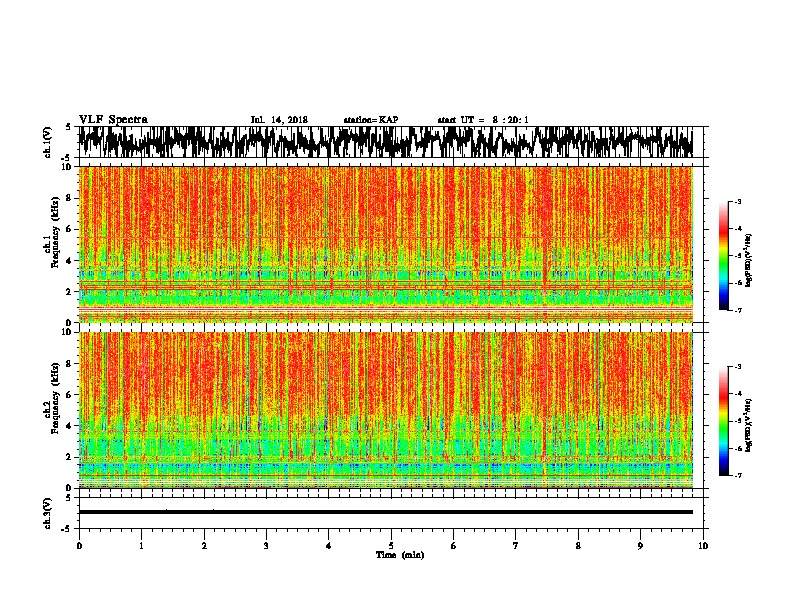
Task: Click the "-3" label on ch.2 color bar
Action: click(737, 367)
